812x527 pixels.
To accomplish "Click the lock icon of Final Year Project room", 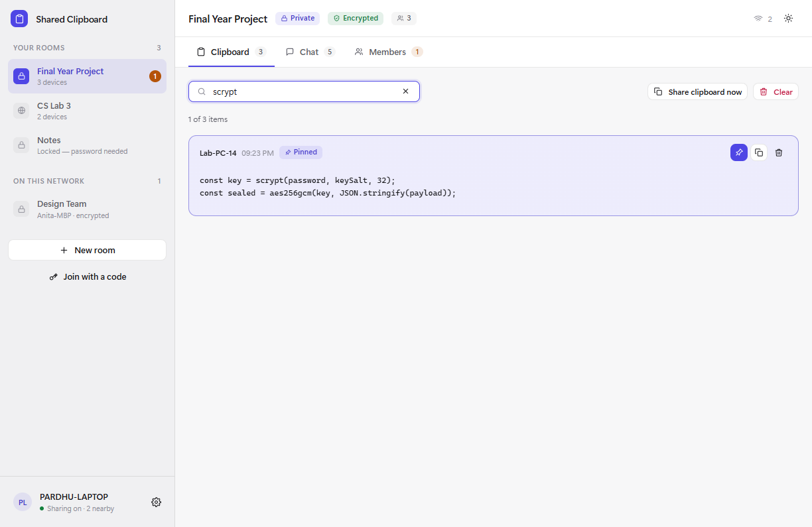I will (x=21, y=76).
